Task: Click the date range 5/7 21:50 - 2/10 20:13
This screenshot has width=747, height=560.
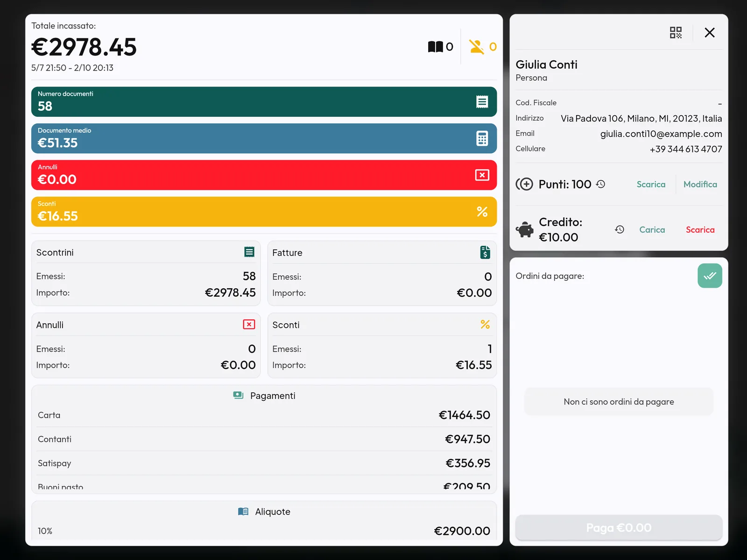Action: coord(72,68)
